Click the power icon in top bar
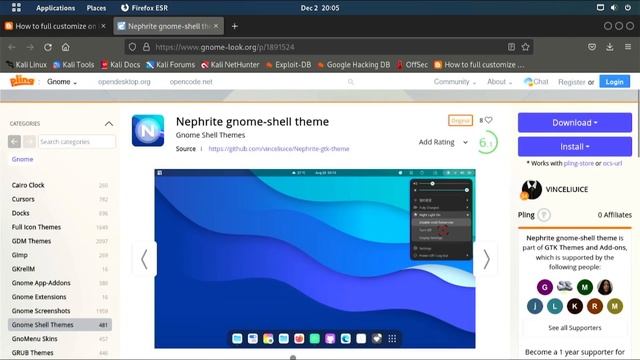 coord(628,7)
